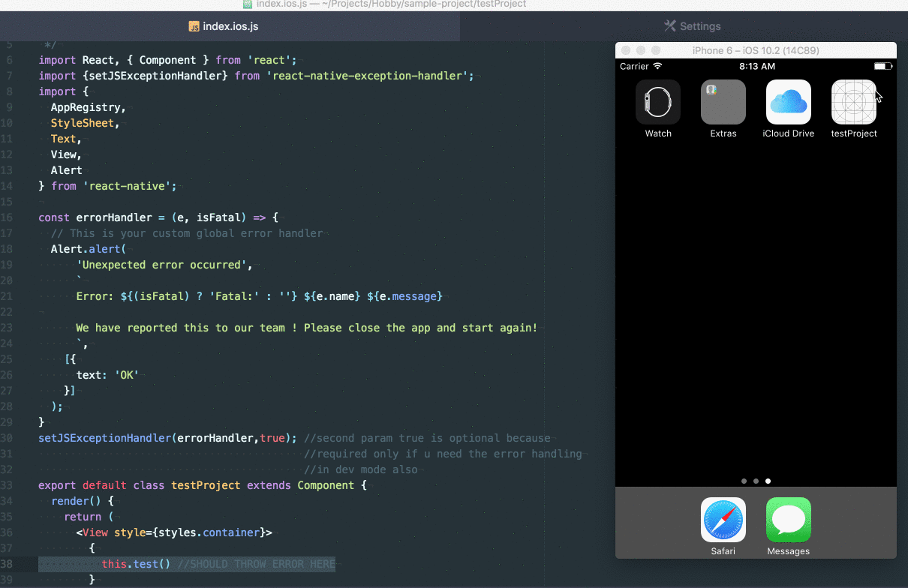Click the Carrier label in the simulator status bar

(x=634, y=66)
